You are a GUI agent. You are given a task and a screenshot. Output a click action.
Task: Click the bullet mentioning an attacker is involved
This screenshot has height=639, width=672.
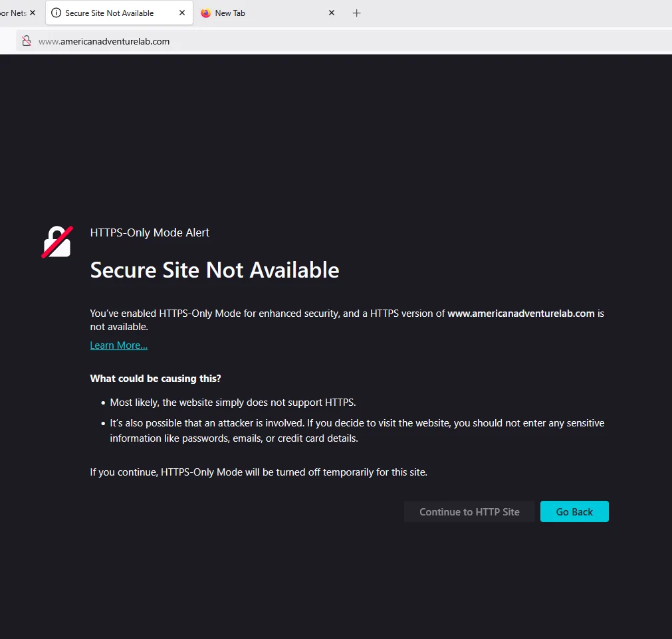[x=357, y=431]
